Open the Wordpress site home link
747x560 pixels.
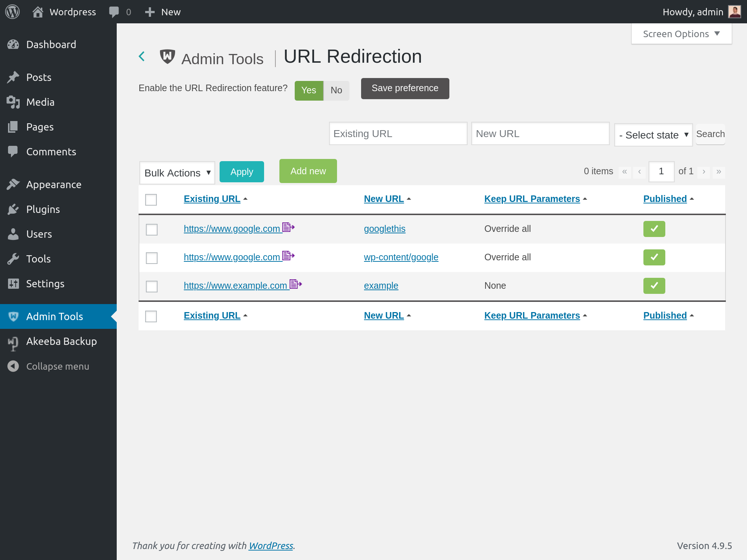[x=64, y=12]
